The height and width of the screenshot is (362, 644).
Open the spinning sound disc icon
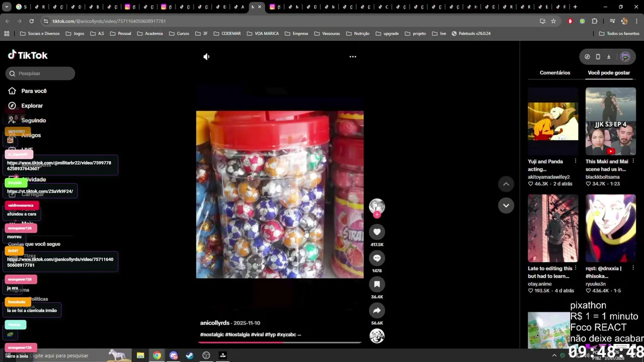[x=377, y=336]
